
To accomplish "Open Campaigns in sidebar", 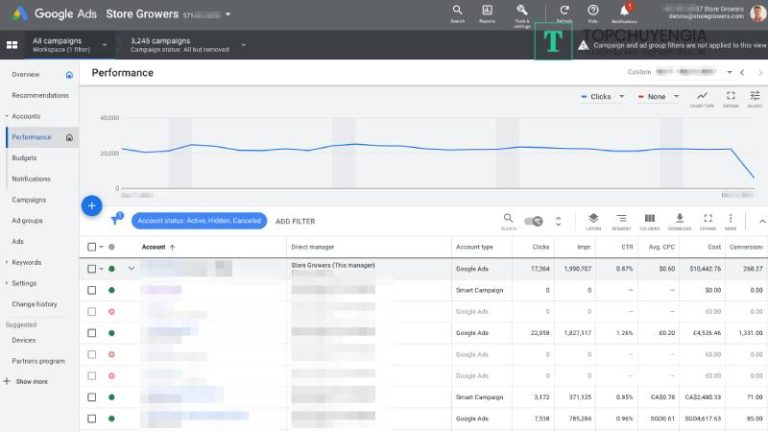I will pyautogui.click(x=29, y=200).
